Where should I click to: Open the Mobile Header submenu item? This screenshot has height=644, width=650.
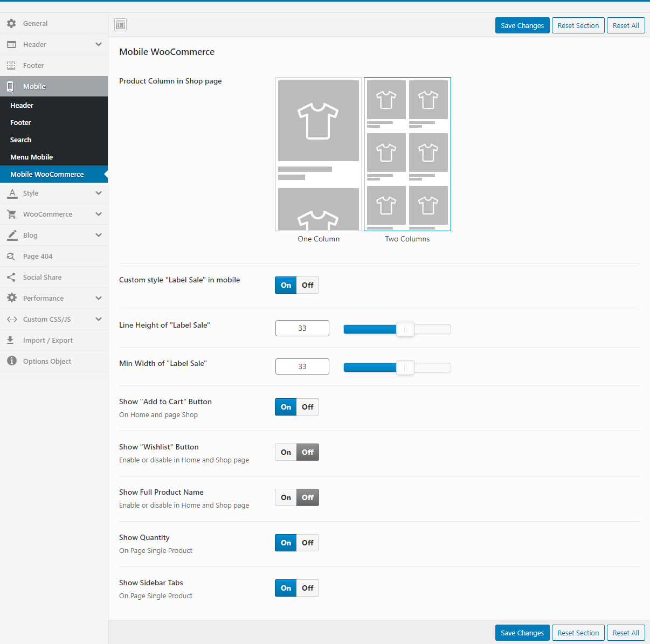54,105
